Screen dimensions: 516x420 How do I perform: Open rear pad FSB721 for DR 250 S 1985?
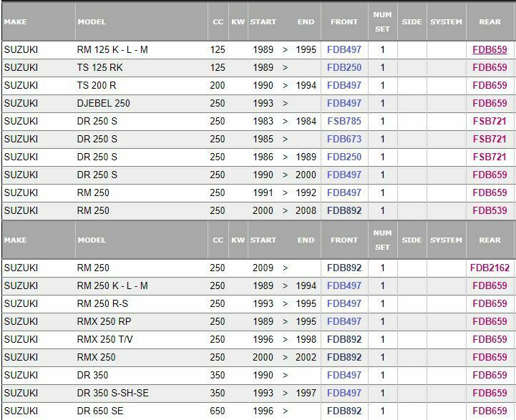[490, 139]
